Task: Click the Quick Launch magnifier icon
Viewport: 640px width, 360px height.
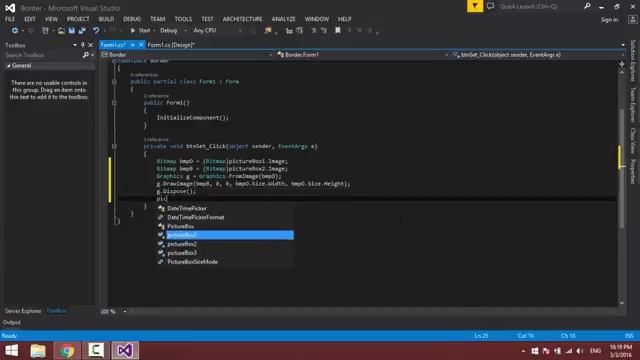Action: (587, 6)
